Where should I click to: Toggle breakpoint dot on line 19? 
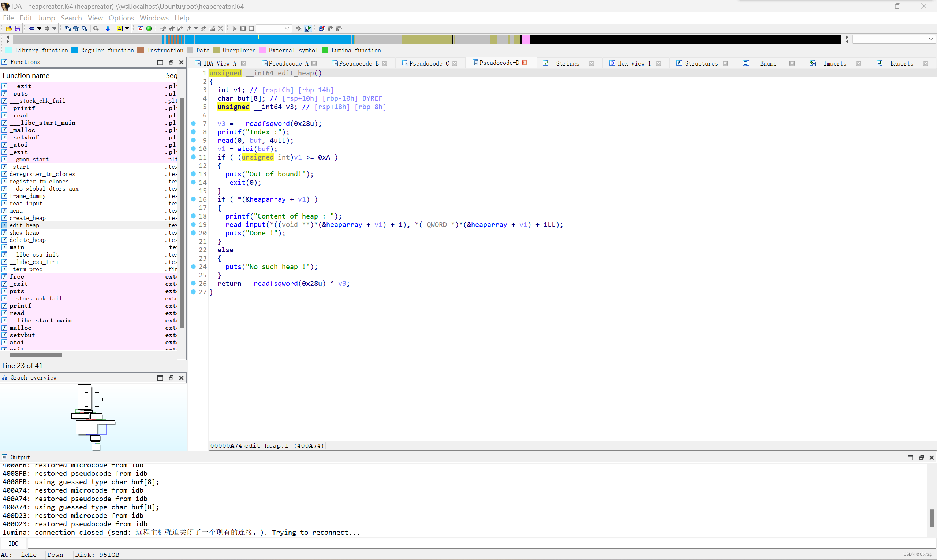click(x=193, y=224)
